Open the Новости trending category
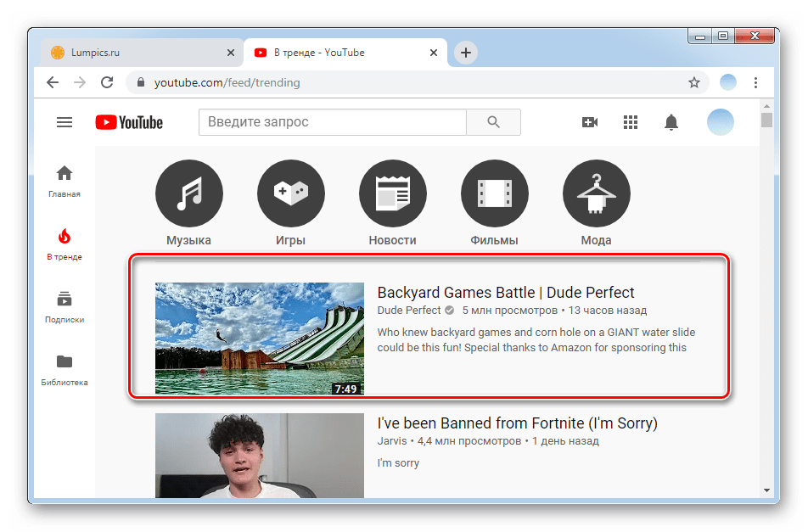Screen dimensions: 808x532 click(x=393, y=203)
